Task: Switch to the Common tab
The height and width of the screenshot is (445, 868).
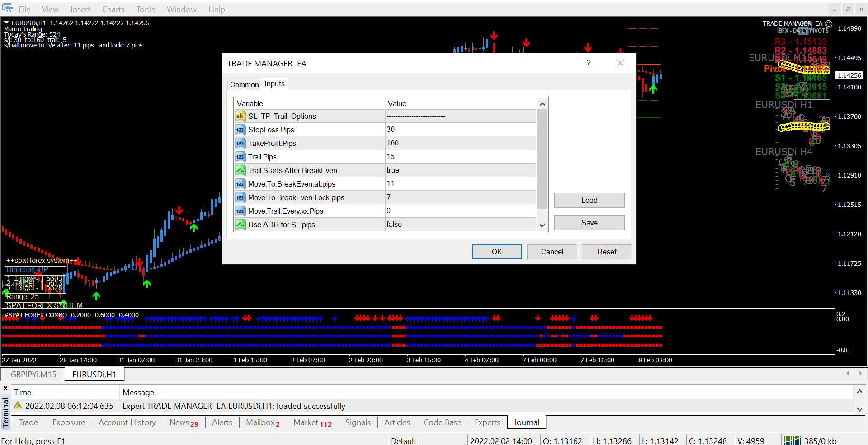Action: (x=244, y=84)
